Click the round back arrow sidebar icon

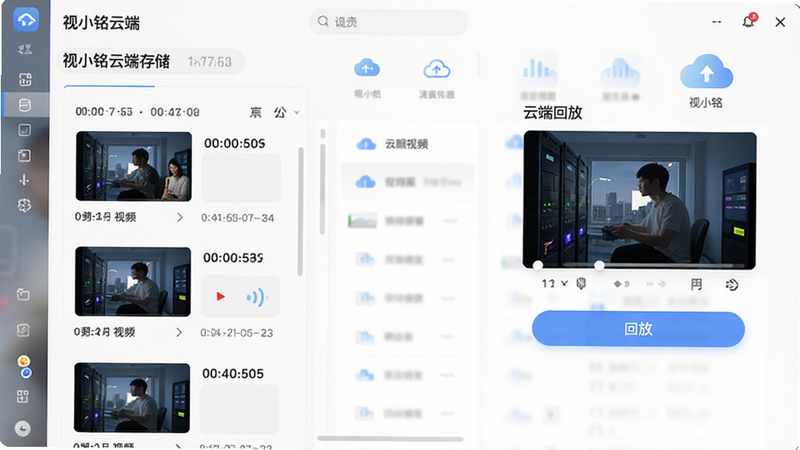(x=23, y=429)
